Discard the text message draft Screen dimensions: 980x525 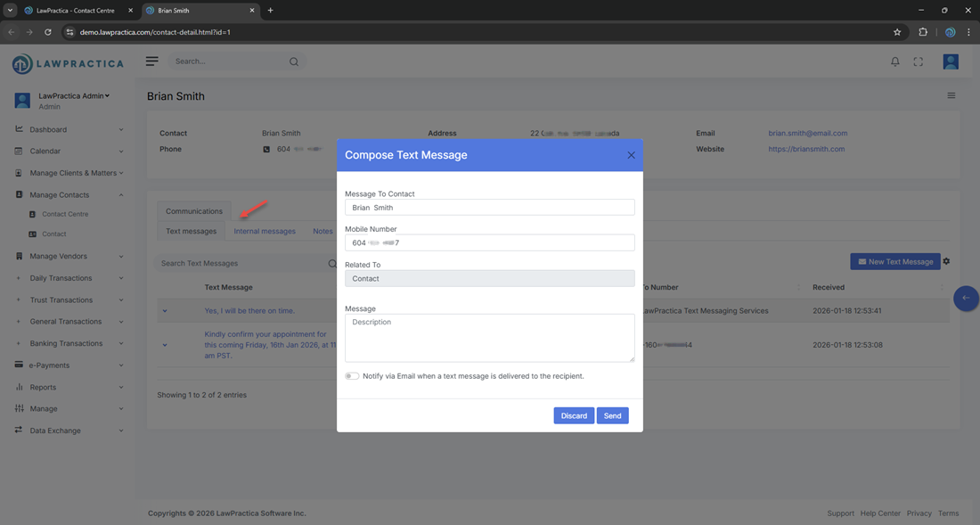click(574, 416)
